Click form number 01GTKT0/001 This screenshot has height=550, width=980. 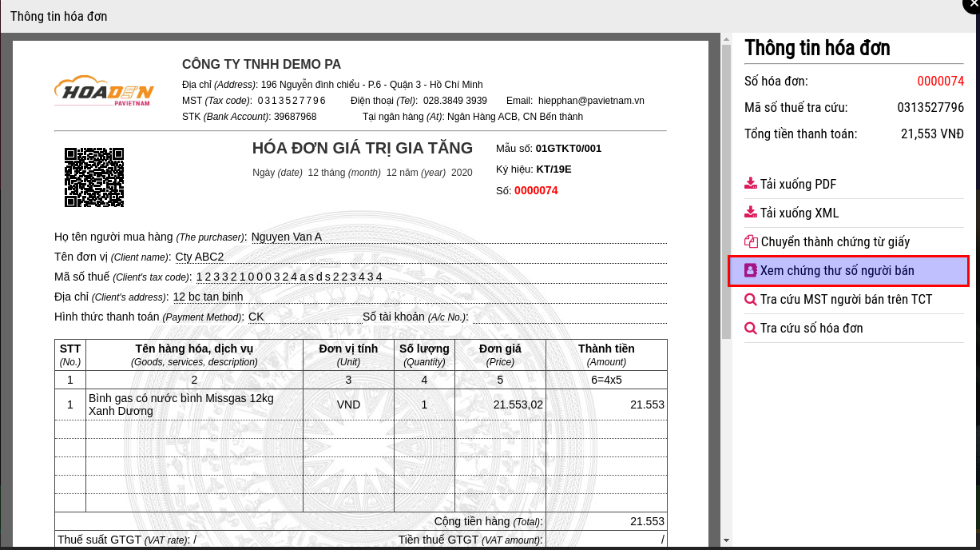(x=569, y=149)
